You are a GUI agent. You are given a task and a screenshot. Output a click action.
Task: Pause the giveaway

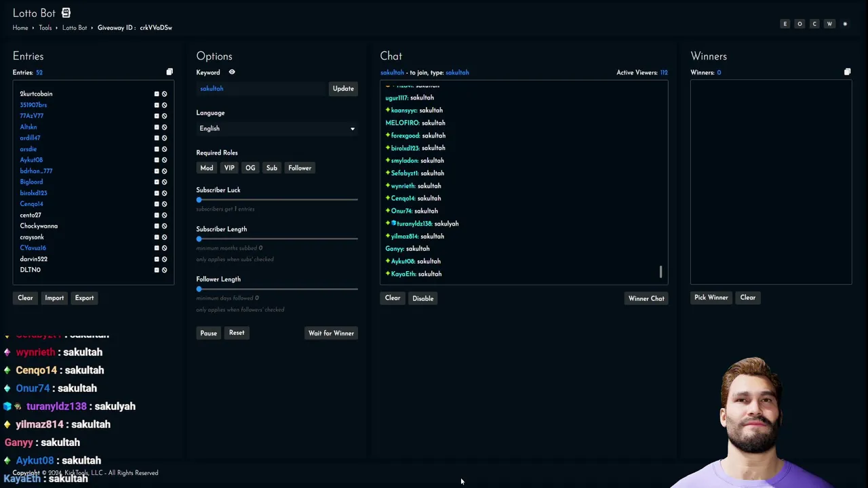pos(208,333)
